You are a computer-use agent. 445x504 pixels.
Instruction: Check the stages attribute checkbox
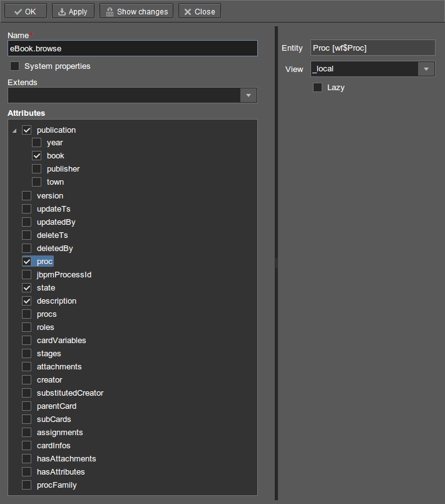[x=27, y=354]
